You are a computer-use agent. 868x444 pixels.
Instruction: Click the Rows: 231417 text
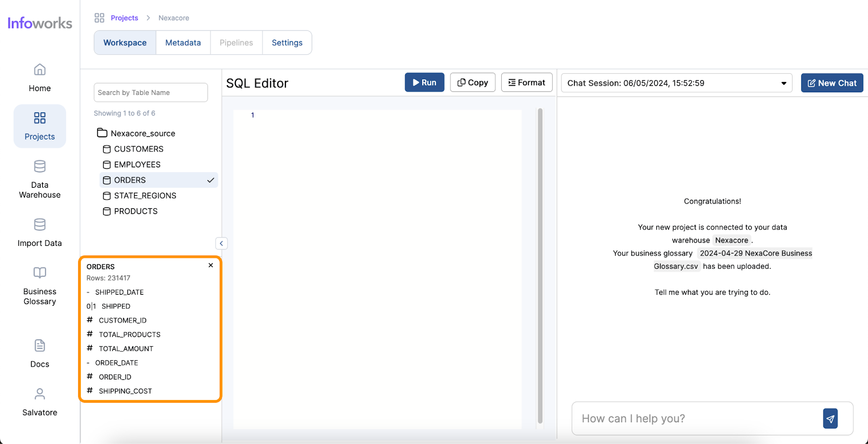108,278
